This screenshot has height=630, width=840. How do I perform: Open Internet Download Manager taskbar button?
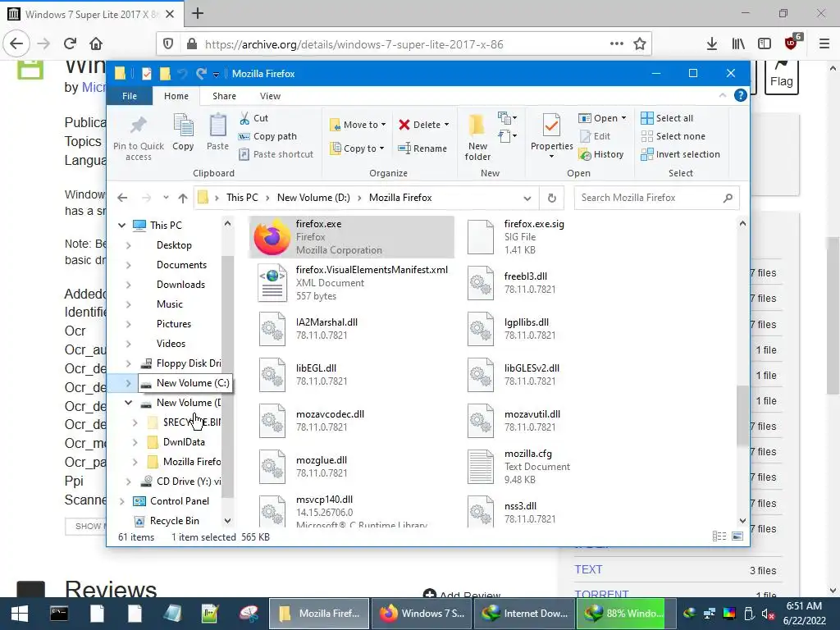(x=524, y=614)
